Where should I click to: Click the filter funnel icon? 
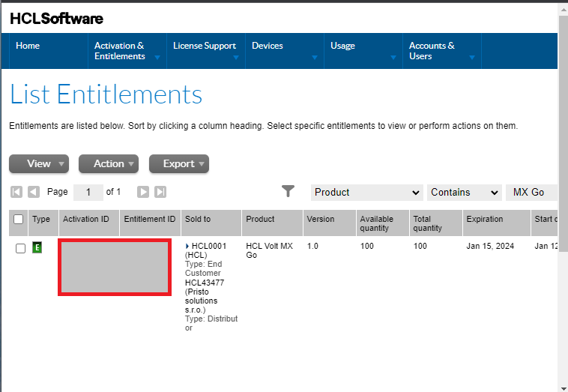click(x=288, y=192)
